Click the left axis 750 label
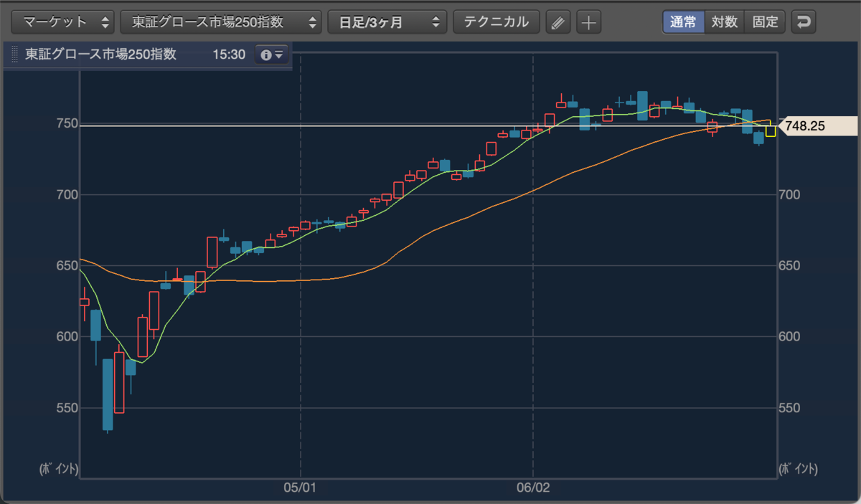 pos(66,123)
